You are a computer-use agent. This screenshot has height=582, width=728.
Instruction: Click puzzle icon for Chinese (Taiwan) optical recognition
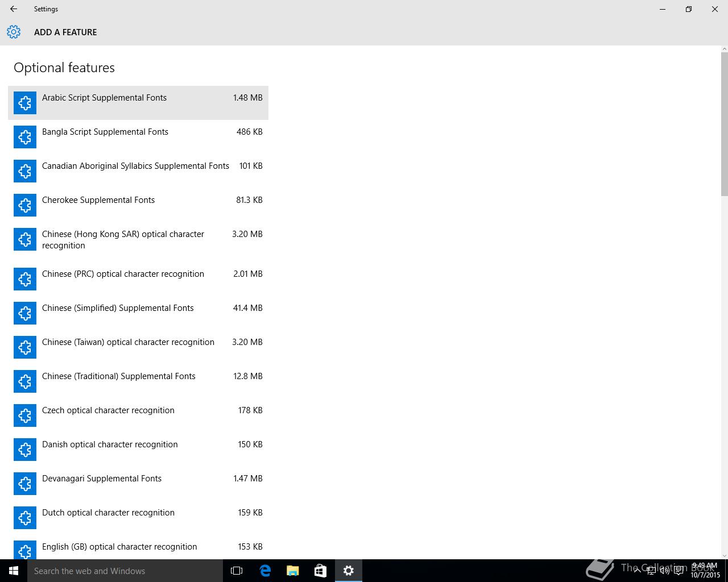point(25,347)
